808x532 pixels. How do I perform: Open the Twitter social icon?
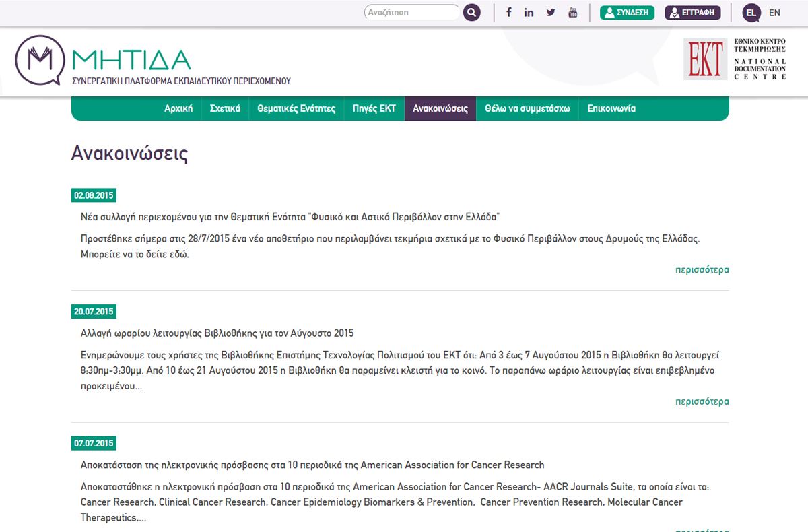pyautogui.click(x=551, y=12)
